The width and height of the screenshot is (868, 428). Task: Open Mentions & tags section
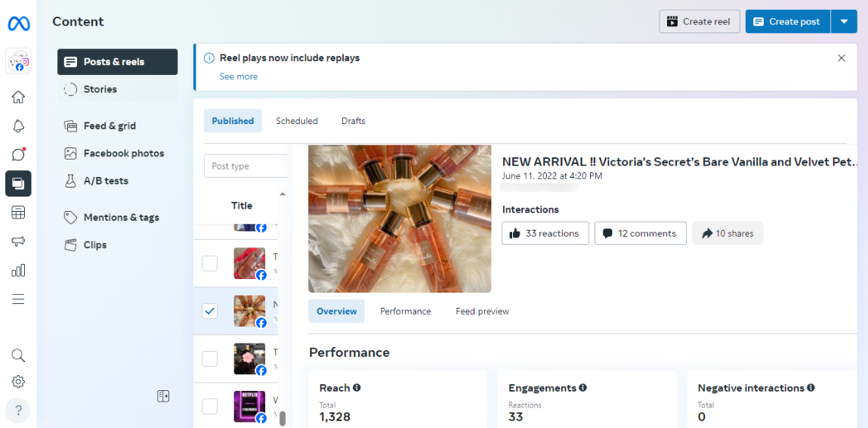point(117,217)
